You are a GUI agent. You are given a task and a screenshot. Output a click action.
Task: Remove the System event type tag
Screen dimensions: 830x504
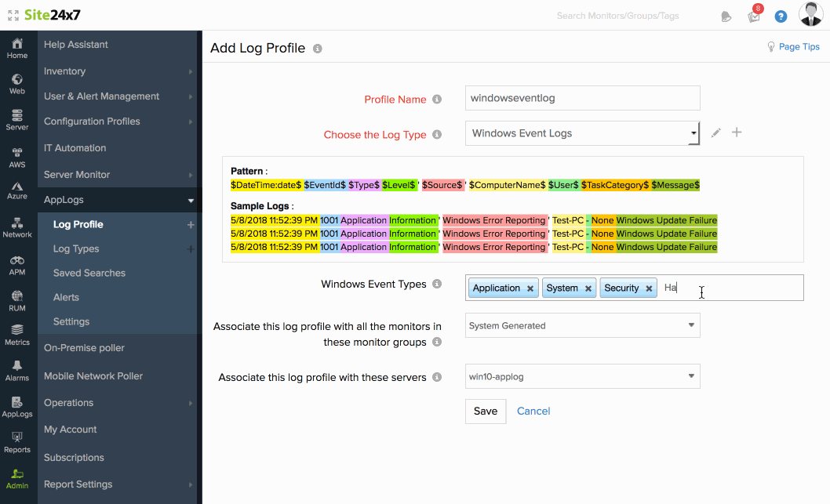(x=588, y=288)
